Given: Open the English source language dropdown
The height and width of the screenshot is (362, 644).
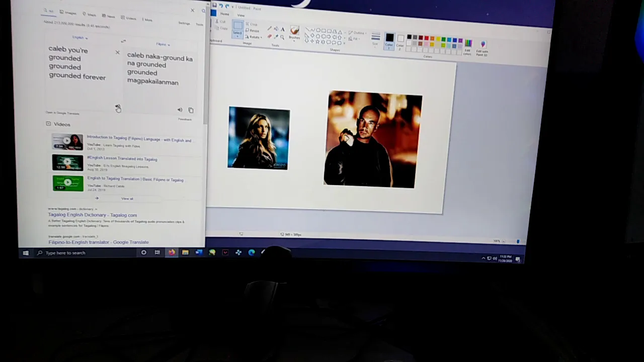Looking at the screenshot, I should (79, 38).
